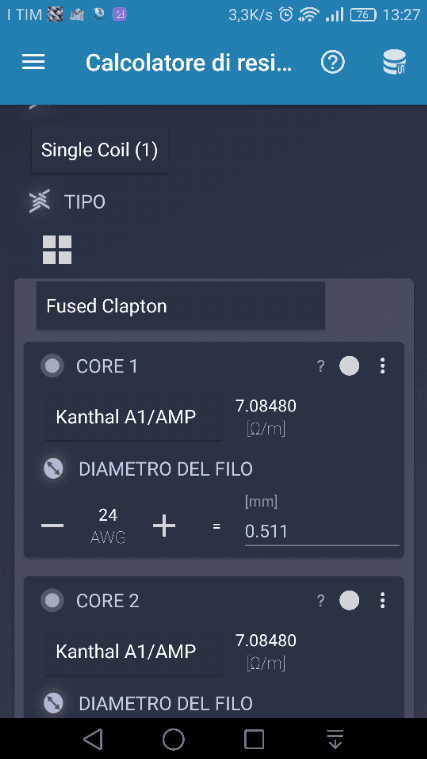Open the Fused Clapton type dropdown
Image resolution: width=427 pixels, height=759 pixels.
tap(181, 306)
